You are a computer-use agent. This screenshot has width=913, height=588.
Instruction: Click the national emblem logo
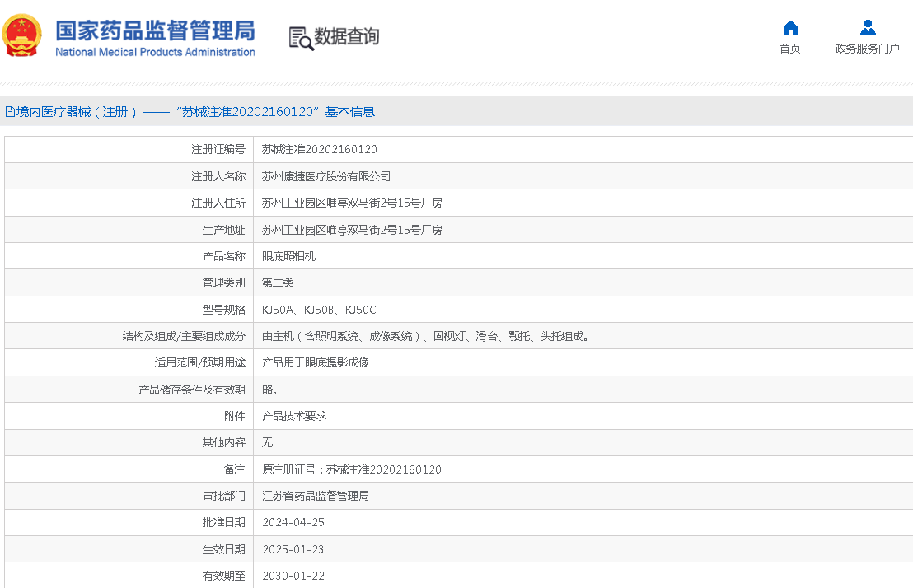pos(22,36)
